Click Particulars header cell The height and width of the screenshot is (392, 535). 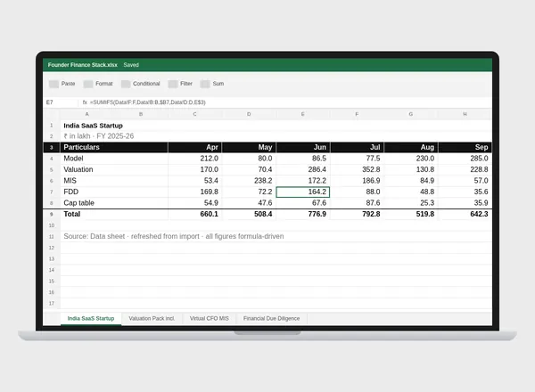click(114, 147)
